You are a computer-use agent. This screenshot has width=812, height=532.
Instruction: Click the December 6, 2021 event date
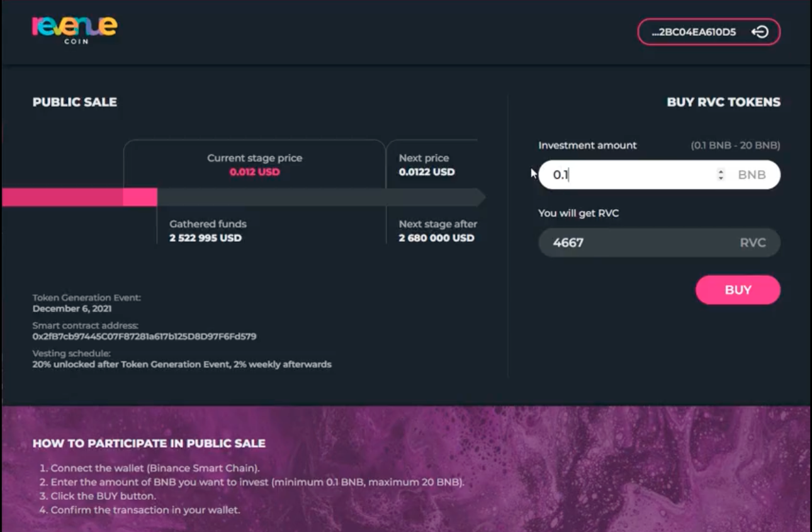click(x=72, y=308)
